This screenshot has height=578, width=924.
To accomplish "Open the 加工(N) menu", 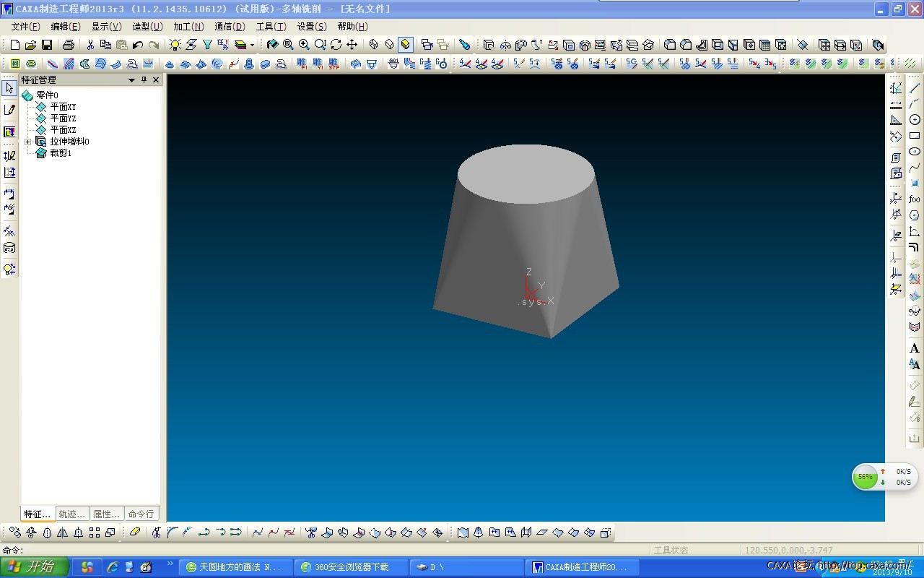I will 188,27.
